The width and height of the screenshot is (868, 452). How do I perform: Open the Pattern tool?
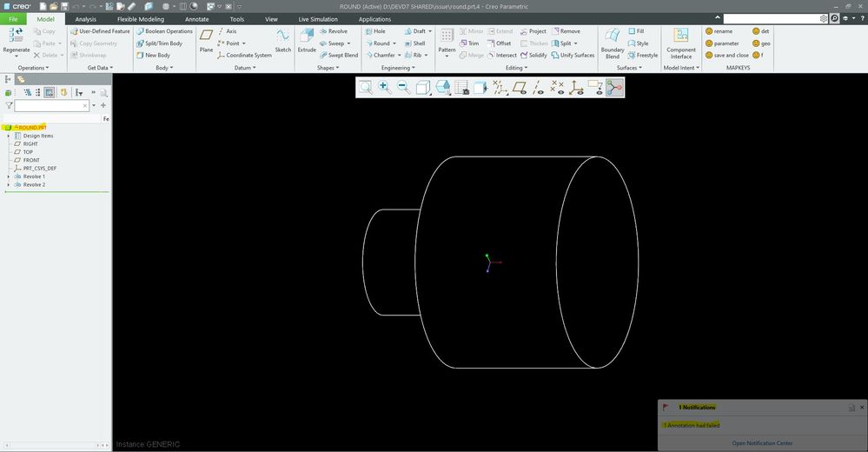pos(447,40)
